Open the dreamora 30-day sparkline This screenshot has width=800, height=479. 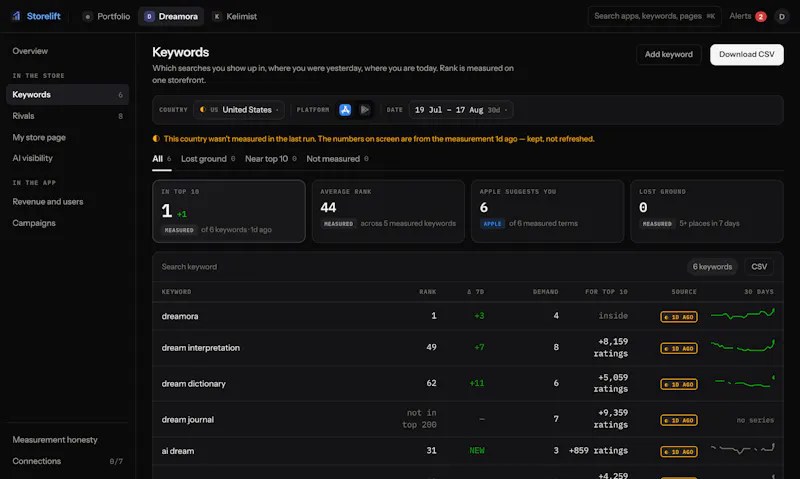[x=742, y=314]
